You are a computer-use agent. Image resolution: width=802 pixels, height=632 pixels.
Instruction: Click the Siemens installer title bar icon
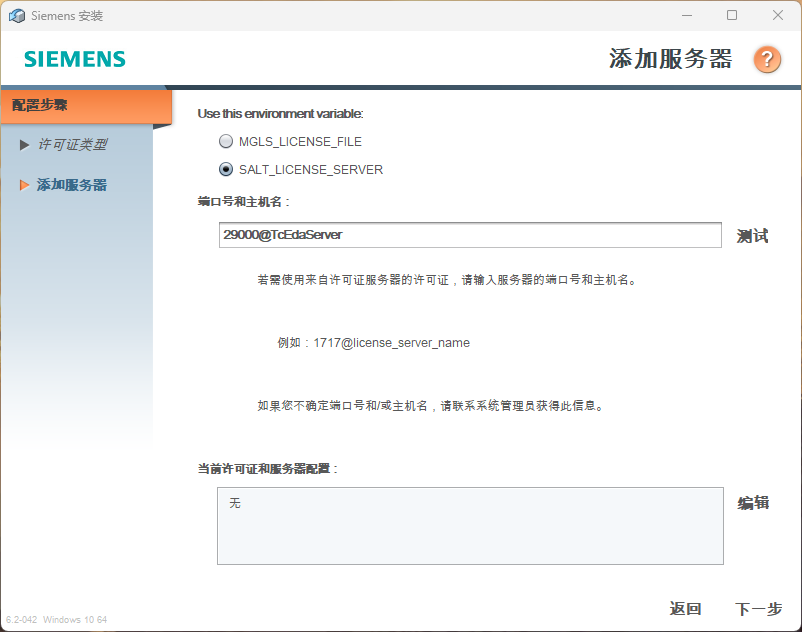(17, 16)
